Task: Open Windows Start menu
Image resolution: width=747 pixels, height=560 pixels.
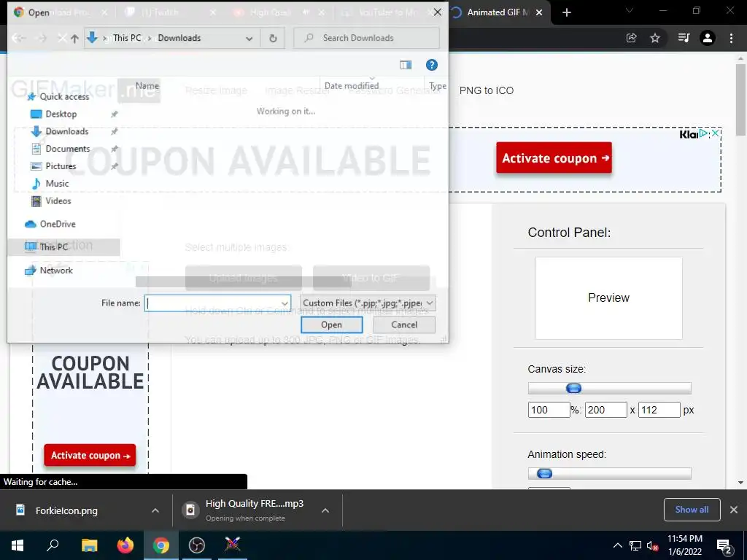Action: pyautogui.click(x=18, y=545)
